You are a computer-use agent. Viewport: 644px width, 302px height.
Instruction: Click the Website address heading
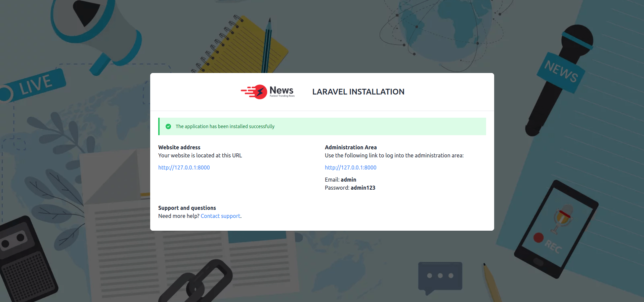(x=179, y=147)
